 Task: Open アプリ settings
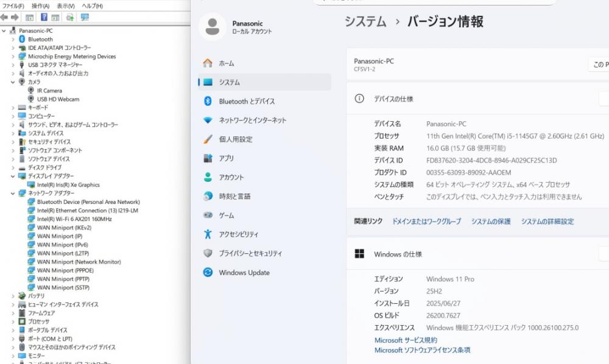point(264,158)
